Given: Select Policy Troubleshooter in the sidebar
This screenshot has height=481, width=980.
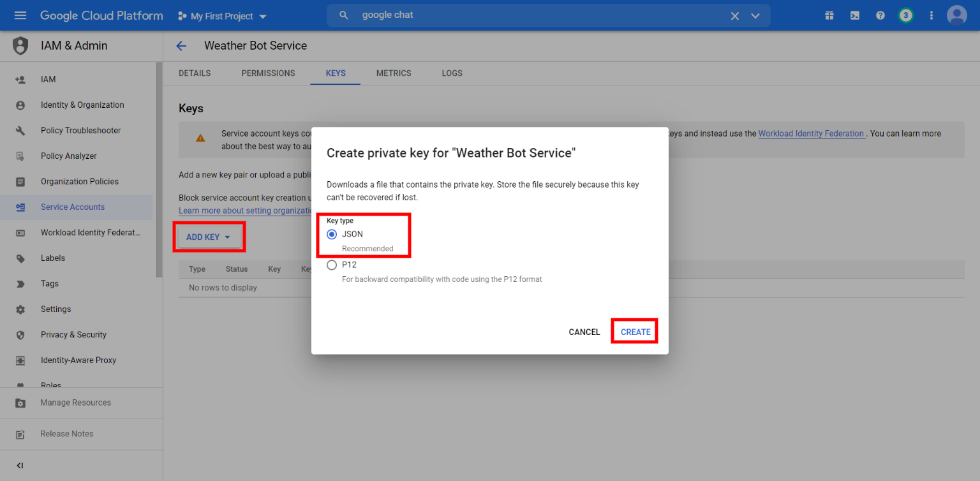Looking at the screenshot, I should [80, 130].
